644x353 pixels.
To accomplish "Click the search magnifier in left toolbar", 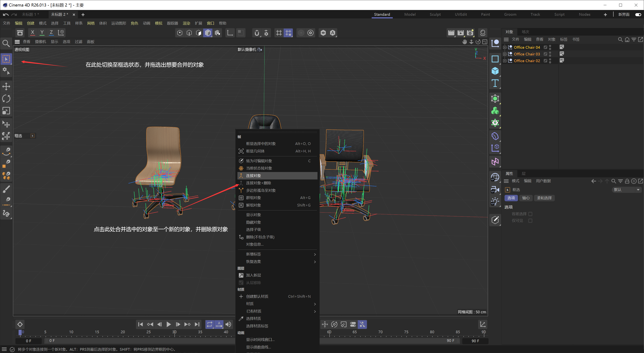I will [6, 44].
